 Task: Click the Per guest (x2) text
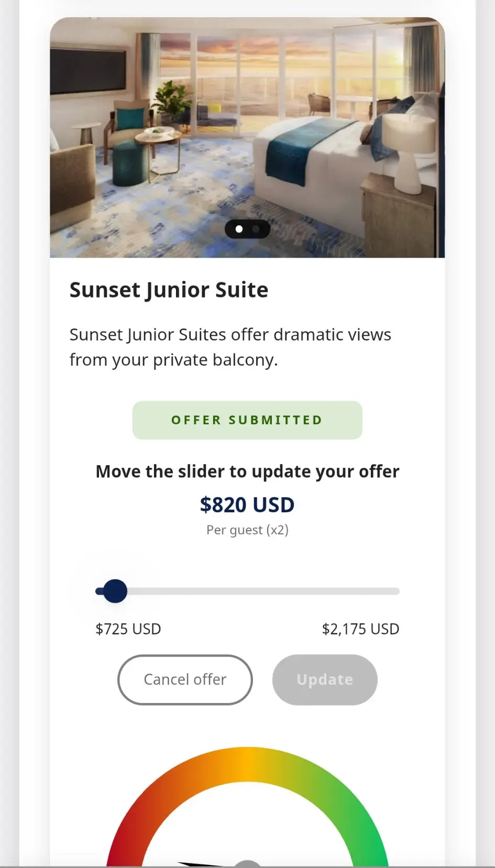[247, 530]
